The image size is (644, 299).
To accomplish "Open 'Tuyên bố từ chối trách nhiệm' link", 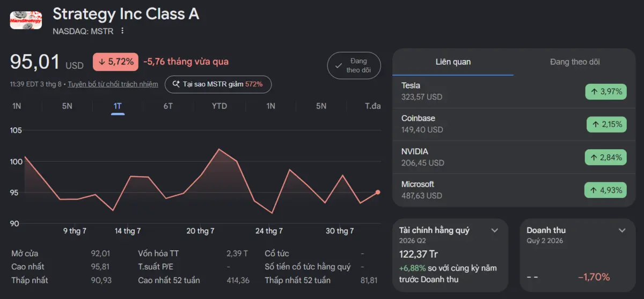I will click(x=113, y=84).
